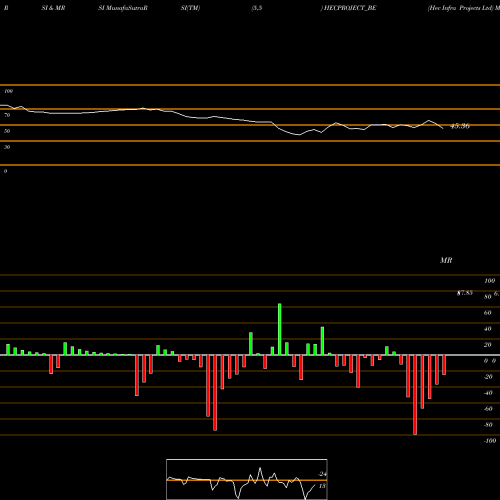This screenshot has width=500, height=500.
Task: Click the "-20" label on the MR axis
Action: (x=488, y=377)
